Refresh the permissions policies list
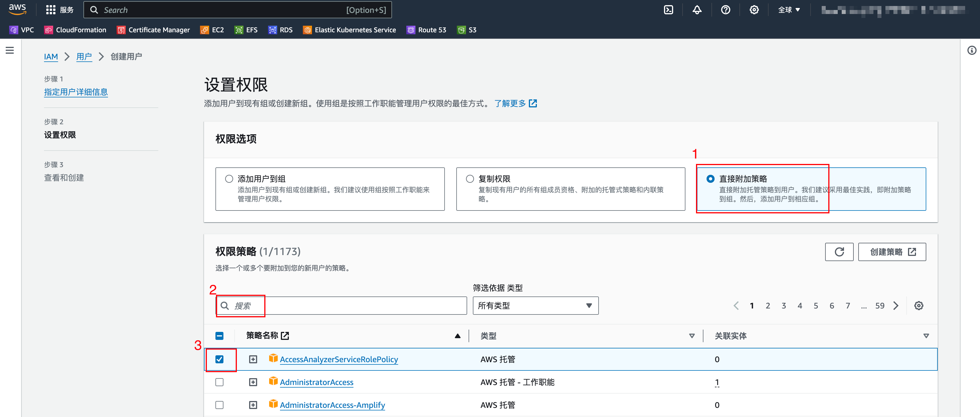 pyautogui.click(x=839, y=252)
